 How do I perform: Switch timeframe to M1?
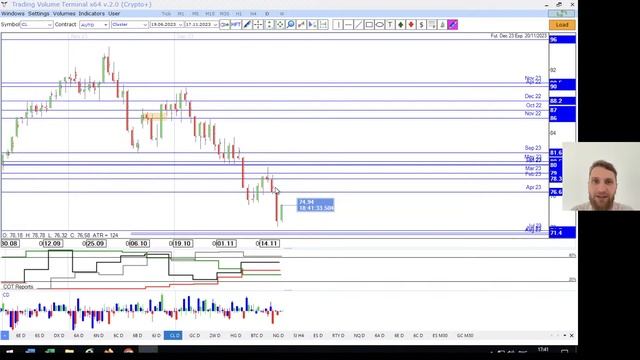point(181,14)
